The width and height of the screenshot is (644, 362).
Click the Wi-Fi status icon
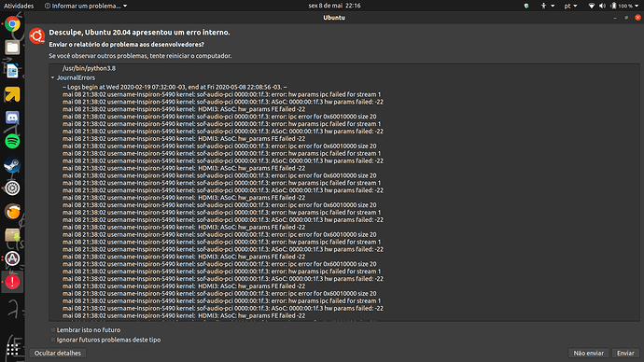591,6
